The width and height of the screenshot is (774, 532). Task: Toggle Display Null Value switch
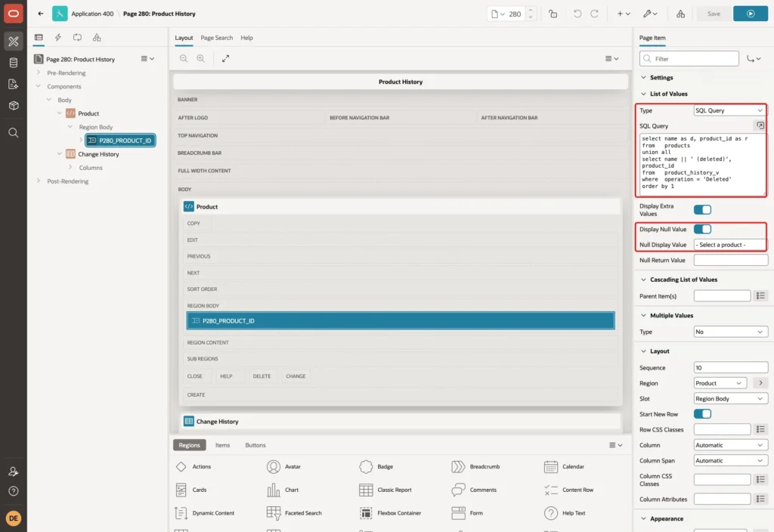tap(702, 229)
